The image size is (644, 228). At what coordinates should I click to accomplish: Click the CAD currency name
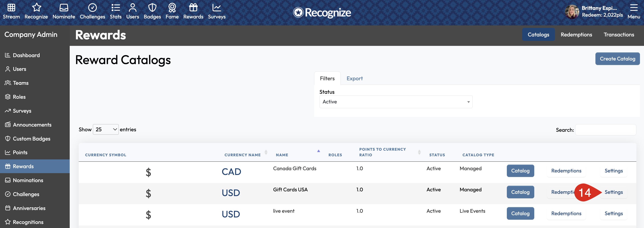[231, 172]
